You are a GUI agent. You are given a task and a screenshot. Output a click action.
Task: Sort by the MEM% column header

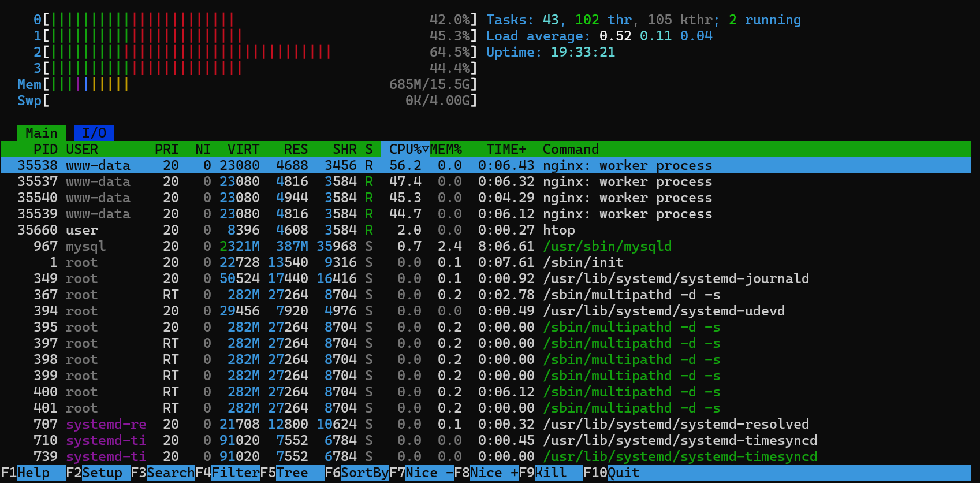tap(446, 149)
